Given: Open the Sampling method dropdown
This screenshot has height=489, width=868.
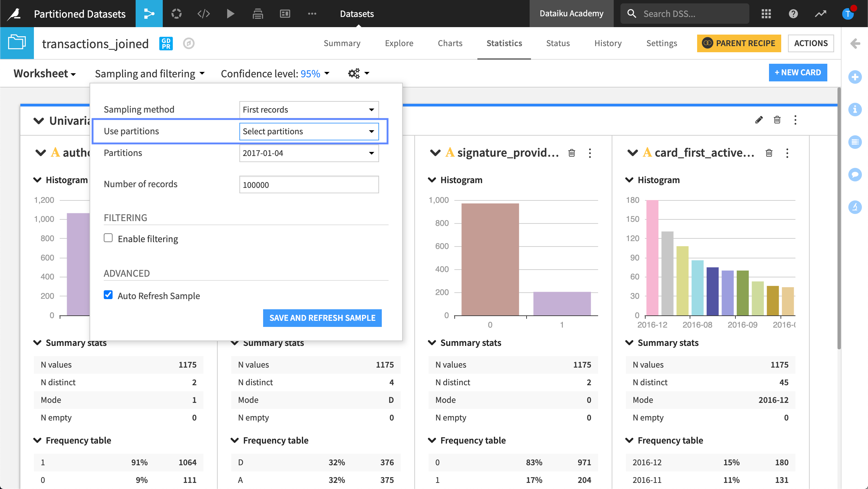Looking at the screenshot, I should click(309, 110).
